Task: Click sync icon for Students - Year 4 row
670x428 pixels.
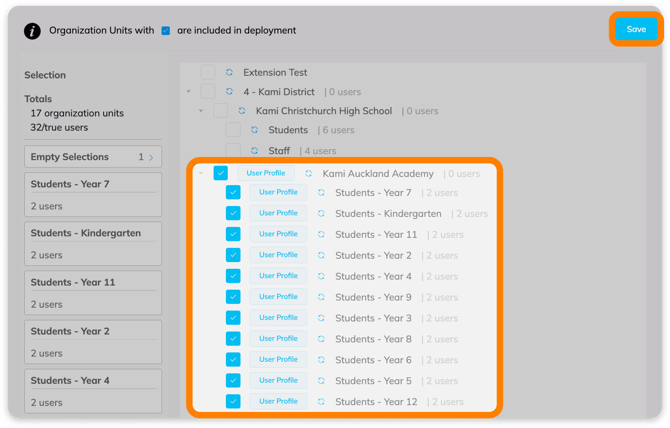Action: click(x=321, y=276)
